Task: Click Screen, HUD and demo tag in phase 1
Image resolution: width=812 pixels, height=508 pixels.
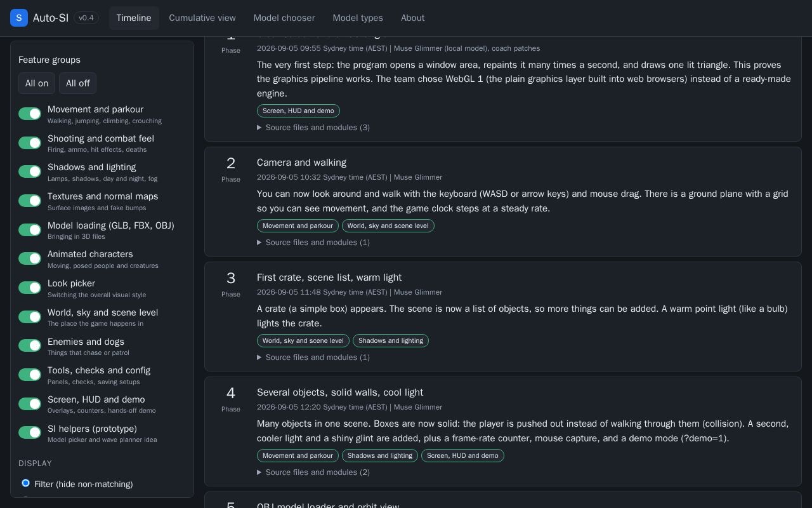Action: pyautogui.click(x=298, y=110)
